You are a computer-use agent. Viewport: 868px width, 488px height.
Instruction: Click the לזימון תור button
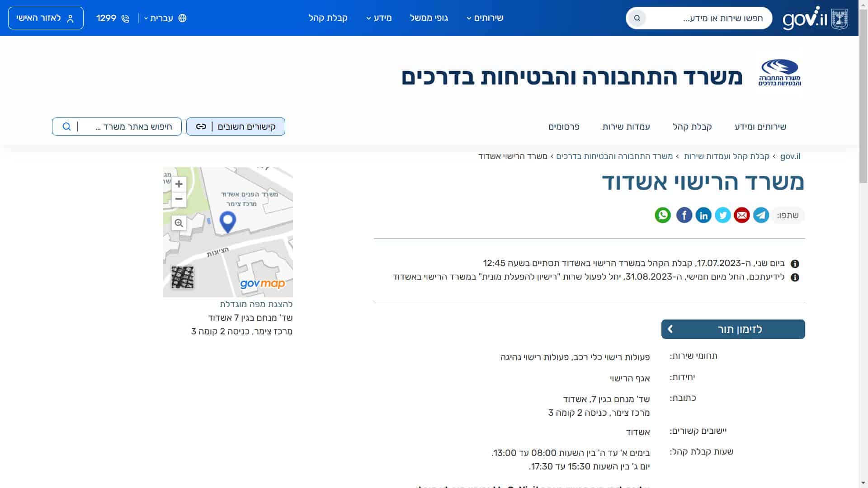coord(733,329)
